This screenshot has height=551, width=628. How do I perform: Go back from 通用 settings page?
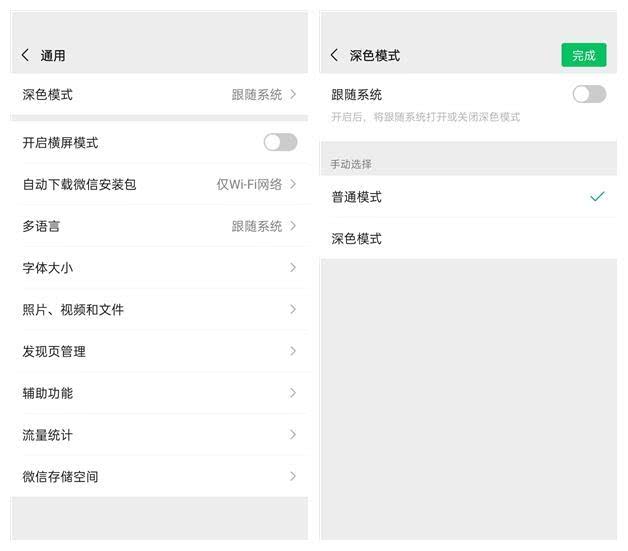click(x=25, y=55)
